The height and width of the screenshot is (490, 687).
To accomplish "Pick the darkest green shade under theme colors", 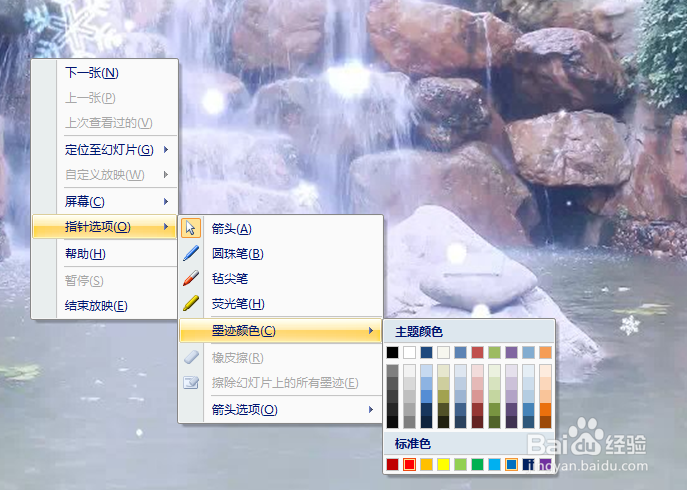I will click(x=495, y=422).
